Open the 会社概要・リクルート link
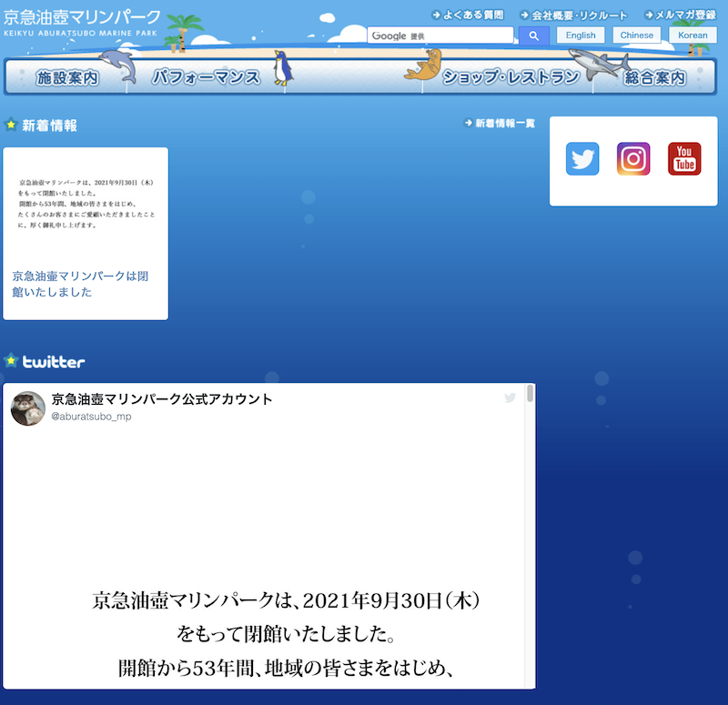Viewport: 728px width, 705px height. click(574, 15)
